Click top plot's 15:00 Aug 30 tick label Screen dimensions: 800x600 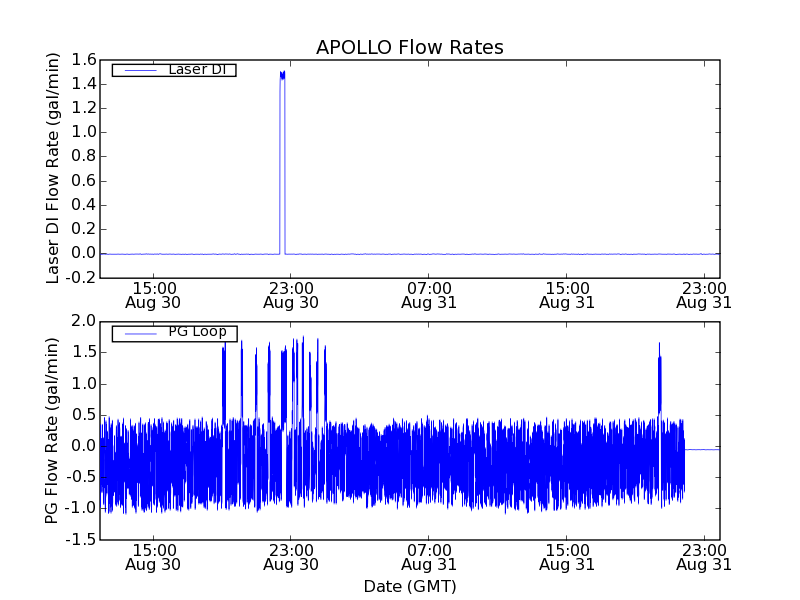pos(153,296)
